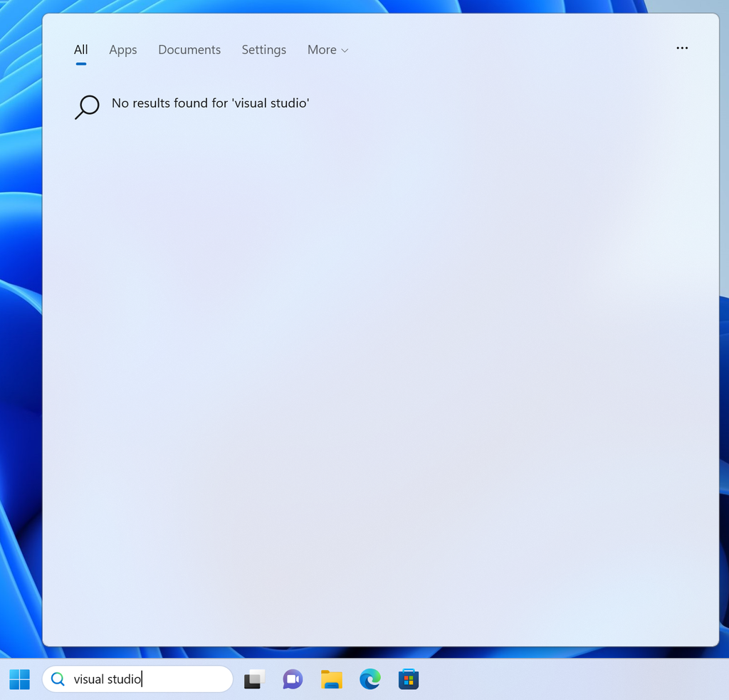729x700 pixels.
Task: Switch to the Documents tab
Action: 189,50
